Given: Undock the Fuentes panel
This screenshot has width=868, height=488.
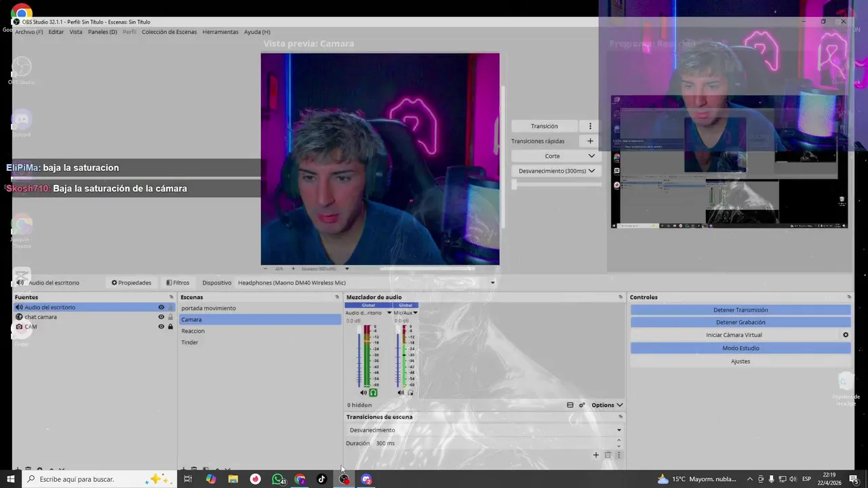Looking at the screenshot, I should point(171,297).
